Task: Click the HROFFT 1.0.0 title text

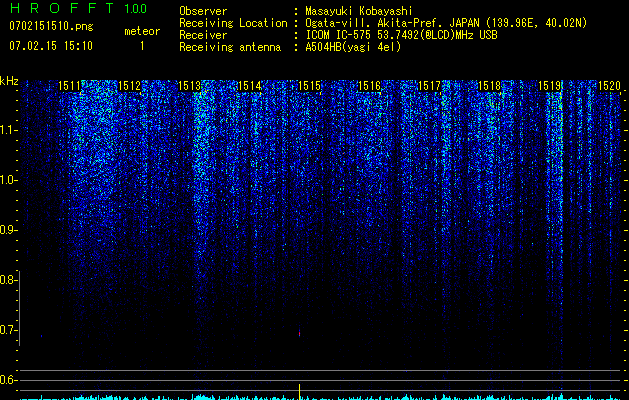Action: click(x=78, y=8)
